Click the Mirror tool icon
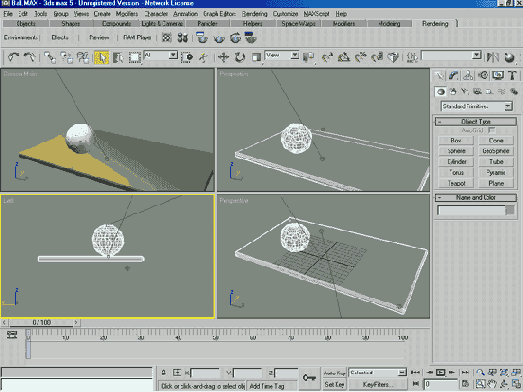523x392 pixels. click(493, 57)
